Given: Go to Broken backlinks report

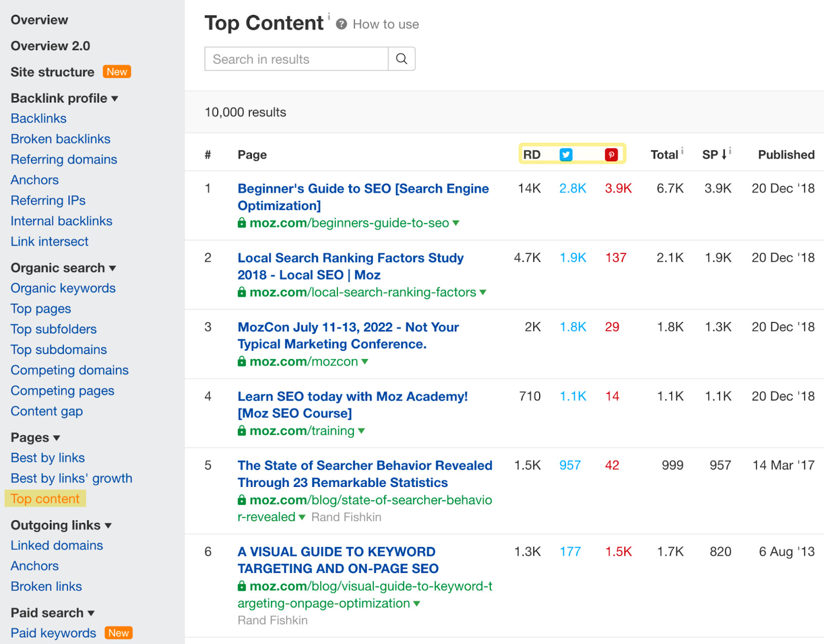Looking at the screenshot, I should (x=61, y=139).
